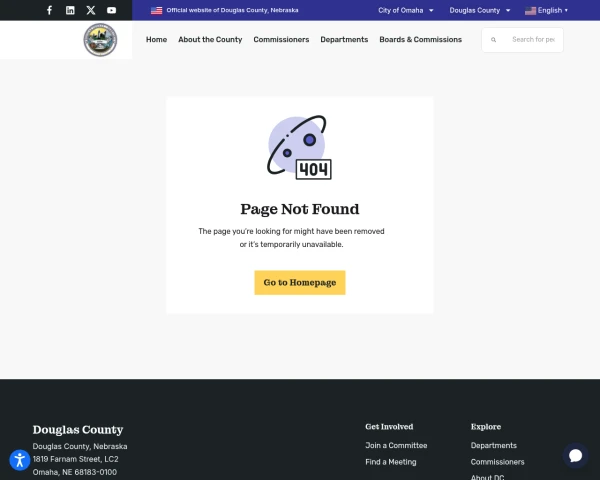Click the Go to Homepage button

coord(300,282)
